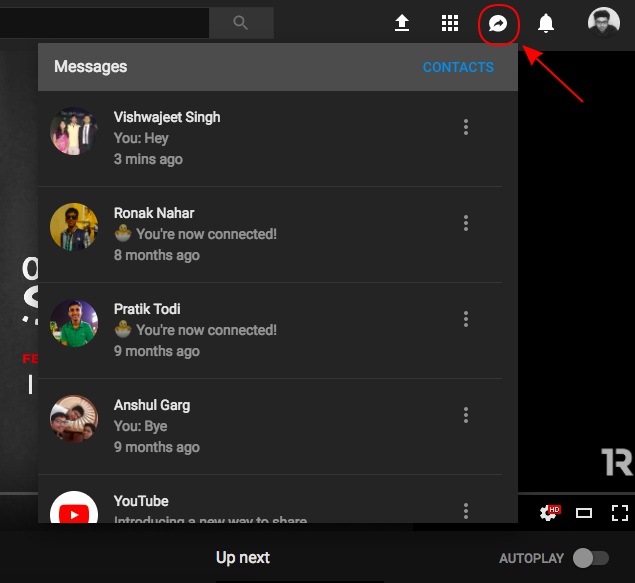The height and width of the screenshot is (583, 635).
Task: Open options menu for Ronak Nahar
Action: 466,223
